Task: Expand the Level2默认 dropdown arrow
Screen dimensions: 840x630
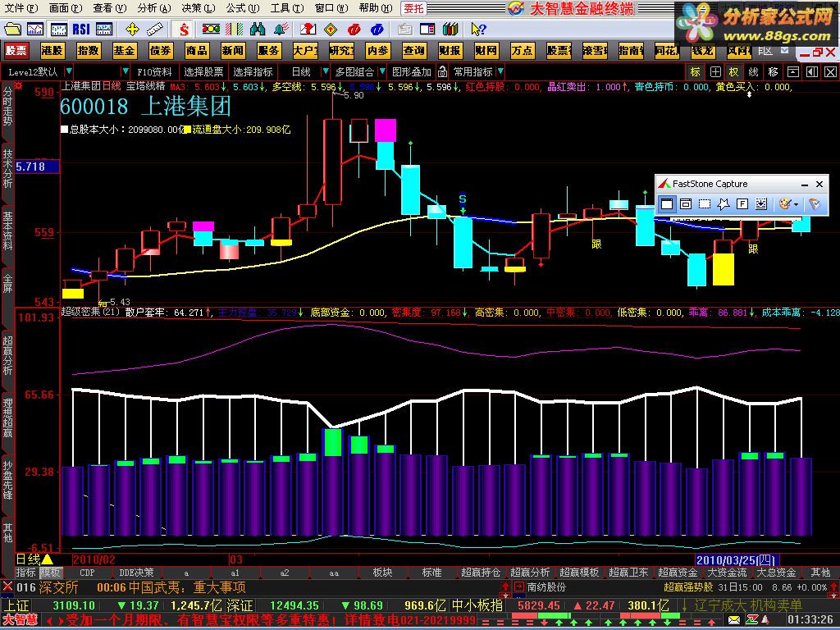Action: 69,72
